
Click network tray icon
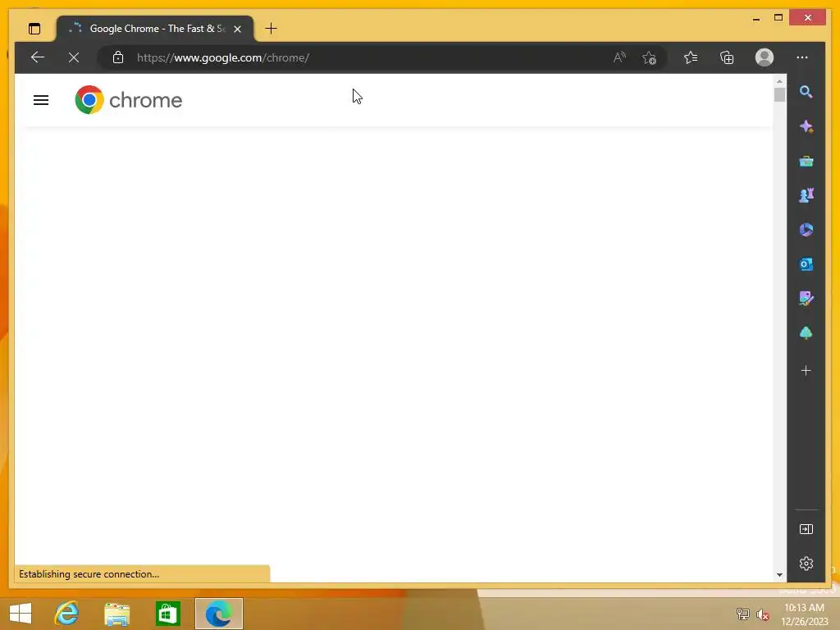tap(743, 614)
